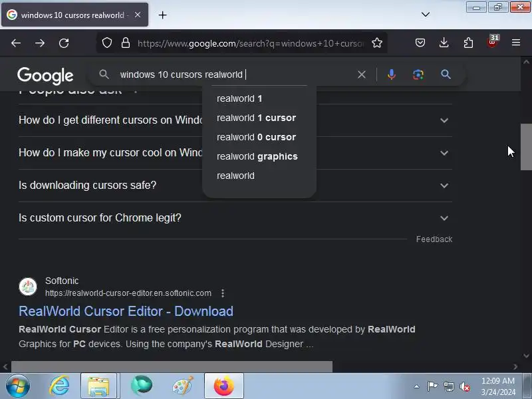Go back to the previous page
Image resolution: width=532 pixels, height=399 pixels.
16,43
